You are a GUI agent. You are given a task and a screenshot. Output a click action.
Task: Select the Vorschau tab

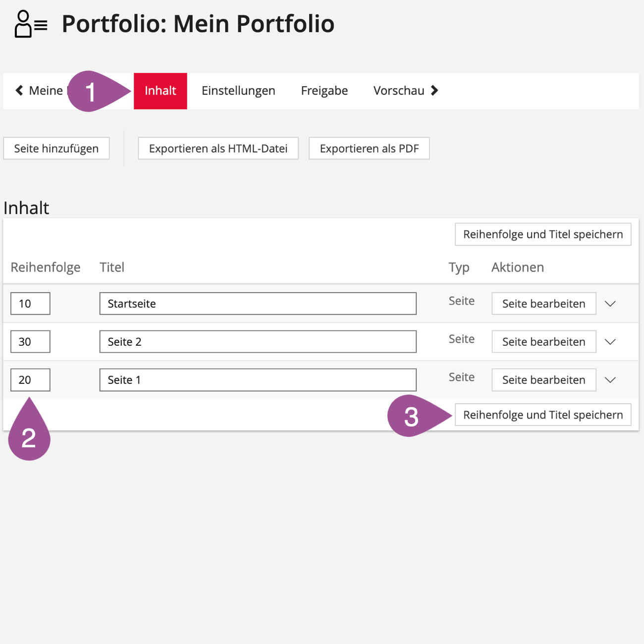[399, 91]
